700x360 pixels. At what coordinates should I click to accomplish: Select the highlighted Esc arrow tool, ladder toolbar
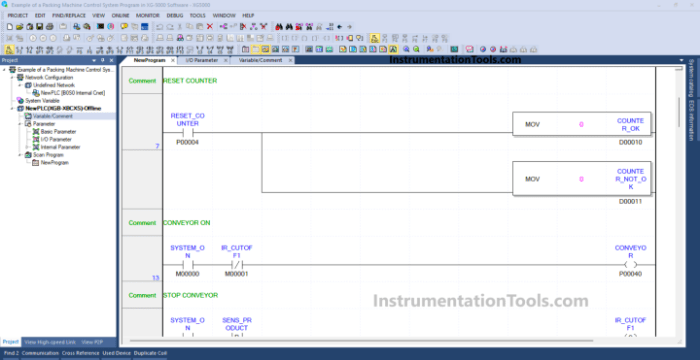(x=9, y=49)
